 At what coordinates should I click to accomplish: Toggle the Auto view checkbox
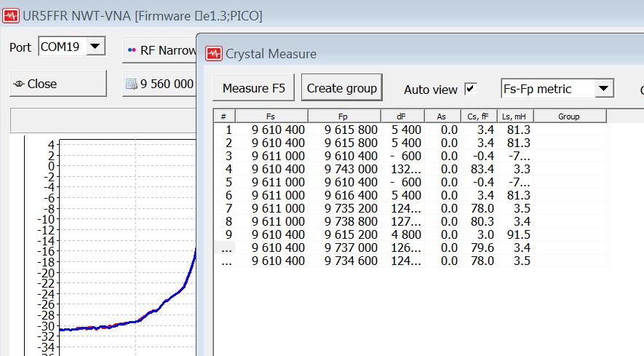pos(471,89)
